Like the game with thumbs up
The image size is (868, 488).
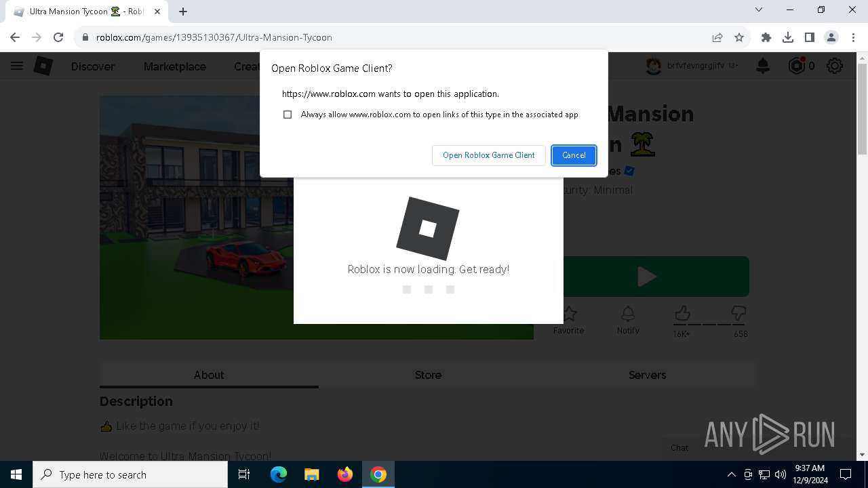682,314
